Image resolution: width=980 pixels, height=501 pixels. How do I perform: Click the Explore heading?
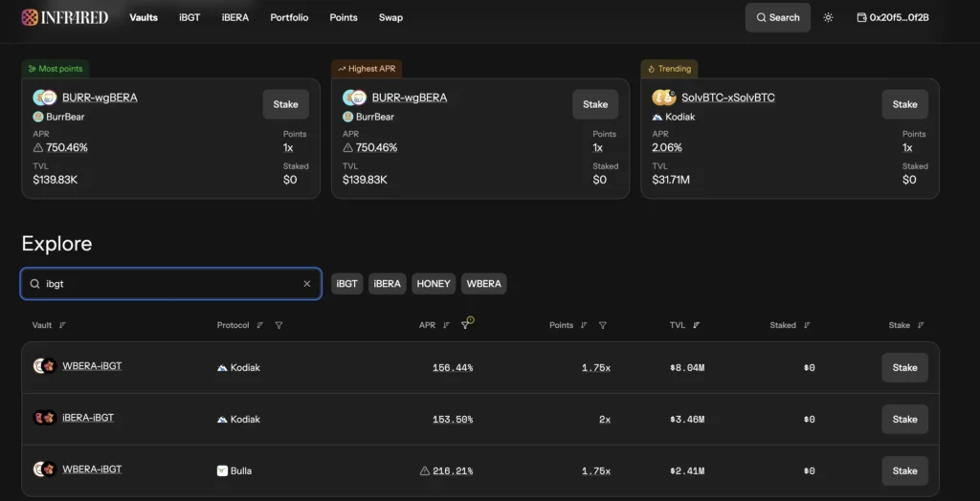point(56,244)
